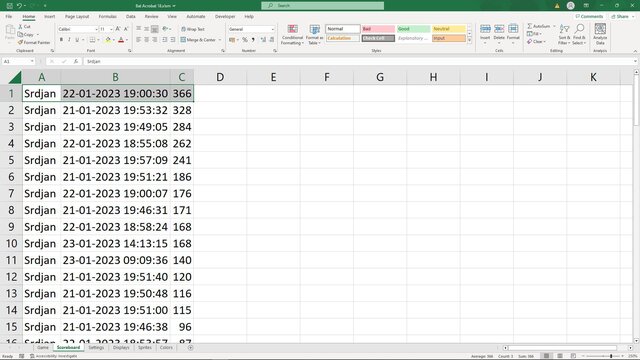The width and height of the screenshot is (640, 360).
Task: Increase decimal places
Action: tap(263, 40)
